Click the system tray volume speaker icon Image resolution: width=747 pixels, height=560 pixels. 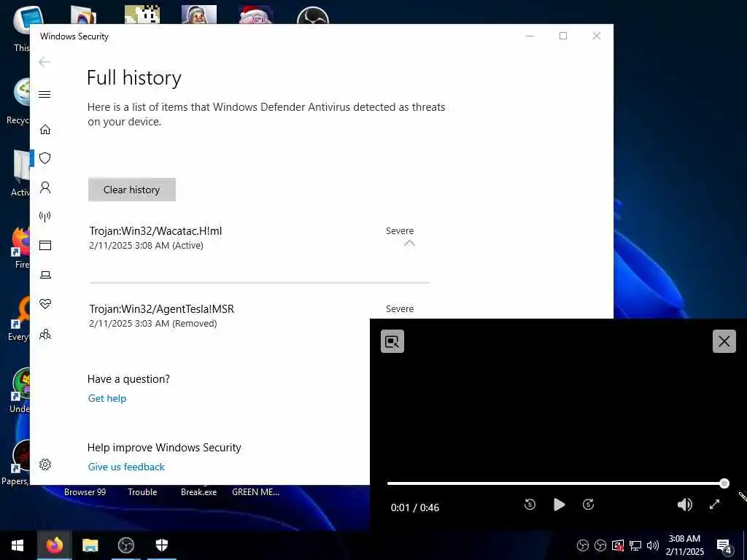pyautogui.click(x=652, y=545)
